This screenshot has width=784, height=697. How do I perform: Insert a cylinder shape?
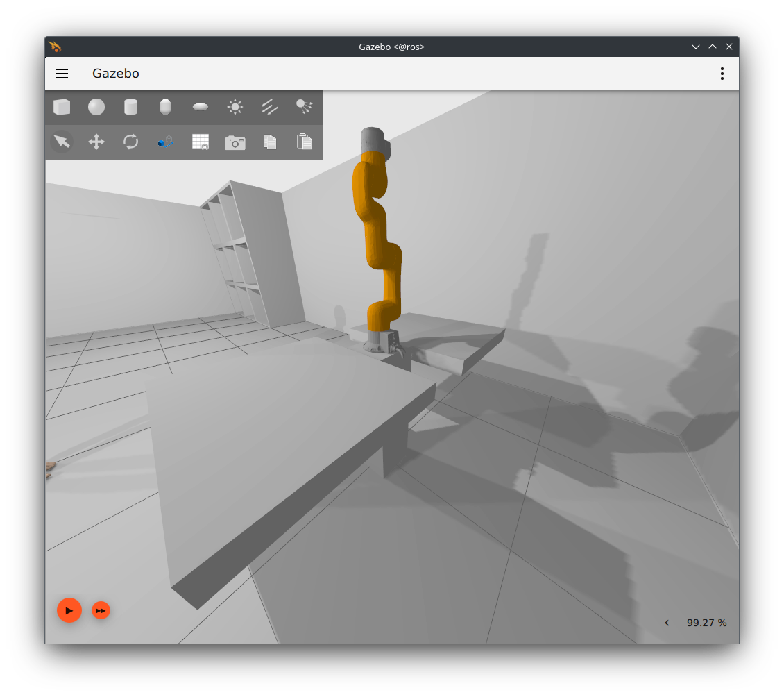coord(131,107)
